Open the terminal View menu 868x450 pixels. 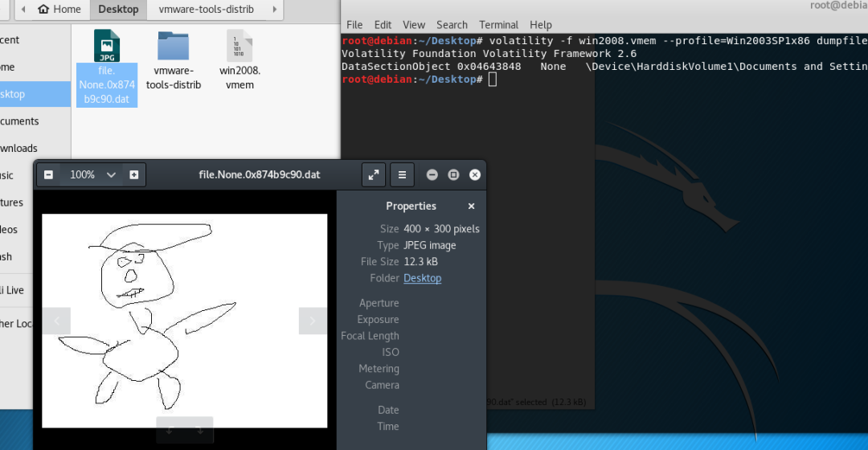click(414, 25)
